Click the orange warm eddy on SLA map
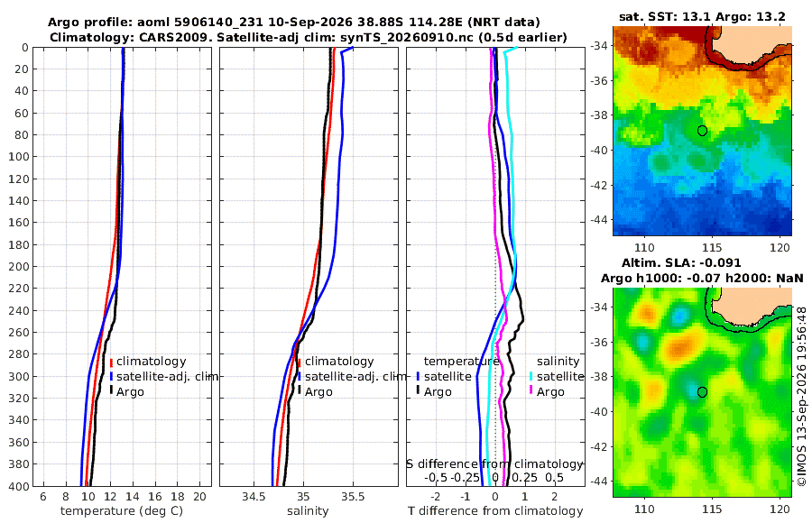Viewport: 812px width, 523px height. (x=681, y=346)
